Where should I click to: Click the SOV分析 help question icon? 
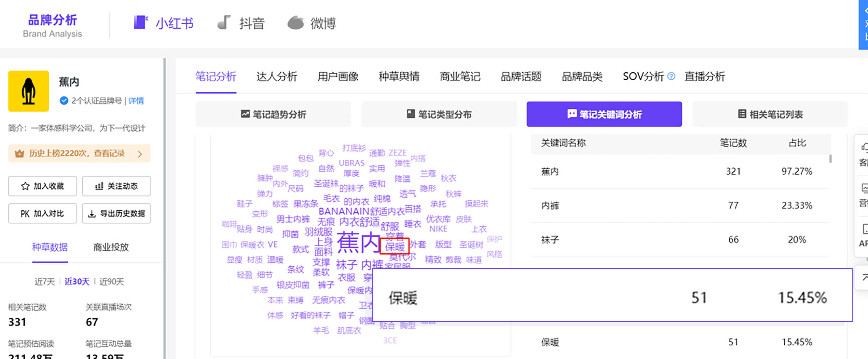(x=671, y=76)
